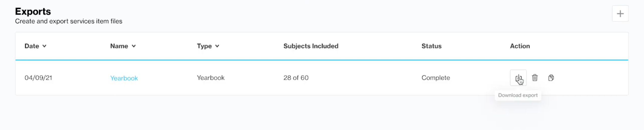This screenshot has width=644, height=130.
Task: Sort exports by the Date chevron
Action: click(44, 46)
